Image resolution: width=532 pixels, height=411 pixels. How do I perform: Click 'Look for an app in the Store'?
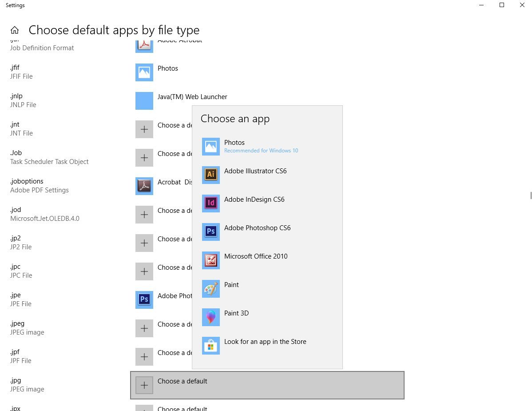click(265, 342)
